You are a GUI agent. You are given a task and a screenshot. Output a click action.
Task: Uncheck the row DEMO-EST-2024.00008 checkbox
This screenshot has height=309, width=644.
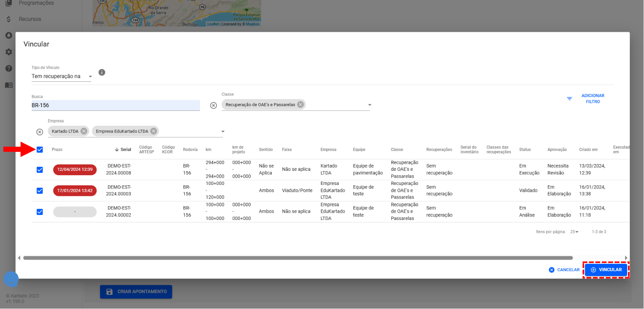click(x=40, y=170)
